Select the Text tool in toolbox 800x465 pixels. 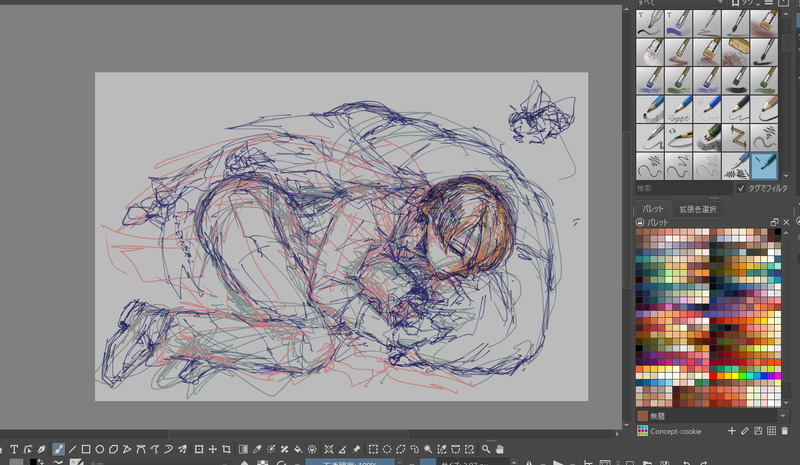click(x=14, y=449)
